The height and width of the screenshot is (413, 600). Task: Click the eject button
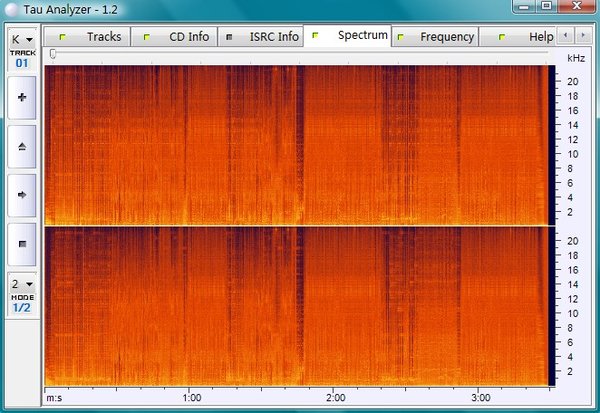22,146
